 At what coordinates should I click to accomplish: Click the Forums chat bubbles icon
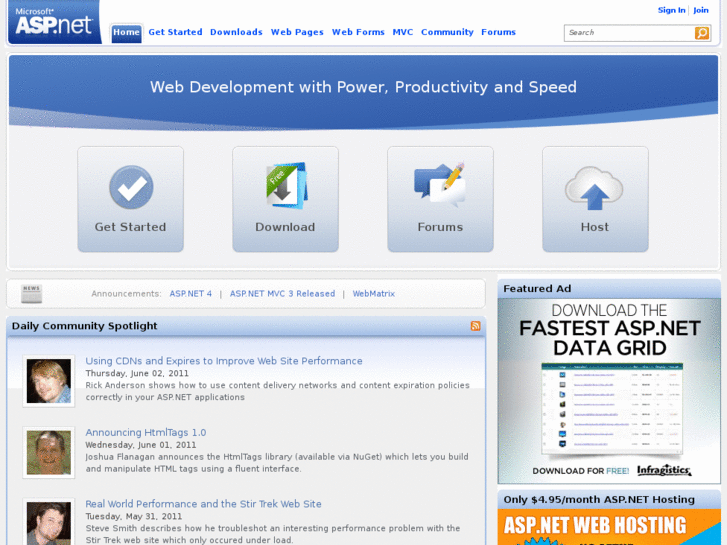click(x=440, y=185)
